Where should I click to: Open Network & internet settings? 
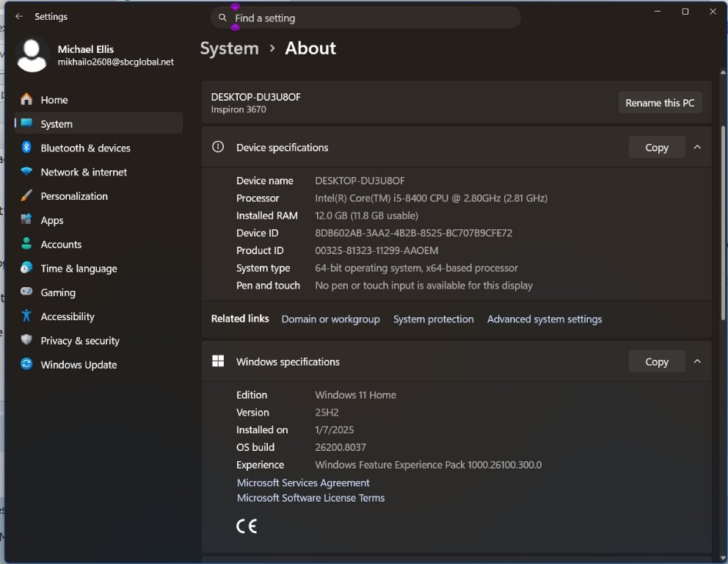pyautogui.click(x=84, y=172)
